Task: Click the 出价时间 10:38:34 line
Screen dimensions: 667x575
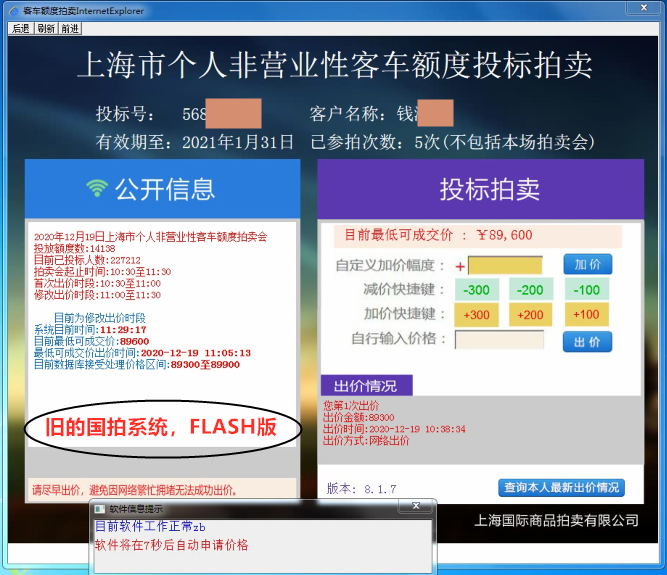Action: [x=394, y=429]
